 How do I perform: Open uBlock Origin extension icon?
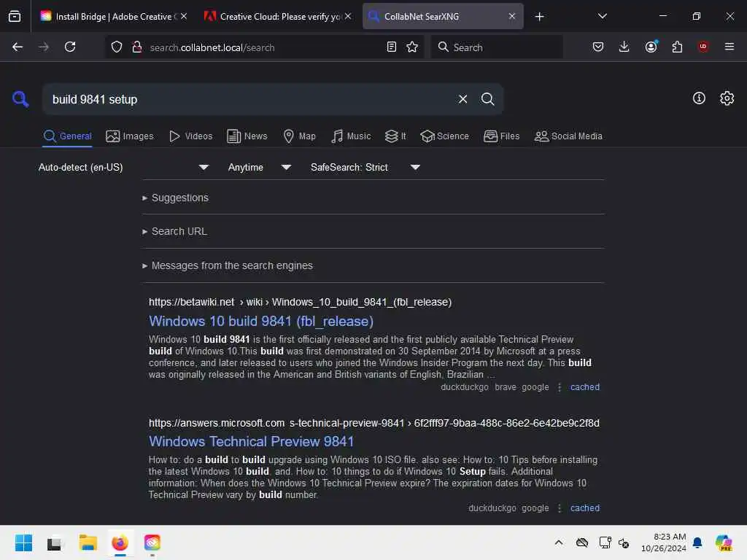703,47
